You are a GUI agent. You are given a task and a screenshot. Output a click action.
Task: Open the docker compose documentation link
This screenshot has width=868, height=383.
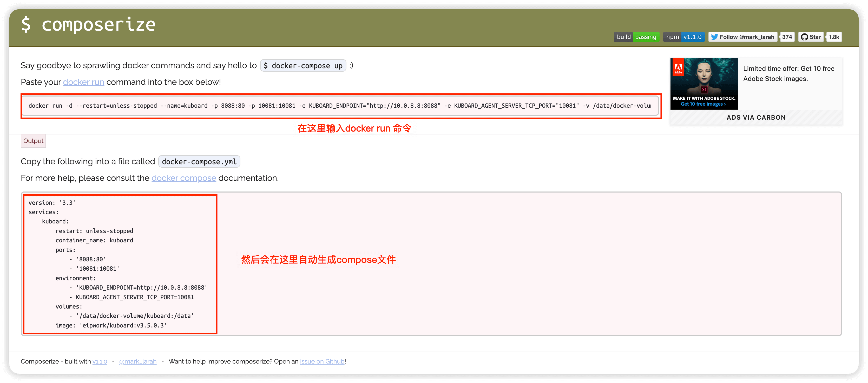click(x=184, y=178)
